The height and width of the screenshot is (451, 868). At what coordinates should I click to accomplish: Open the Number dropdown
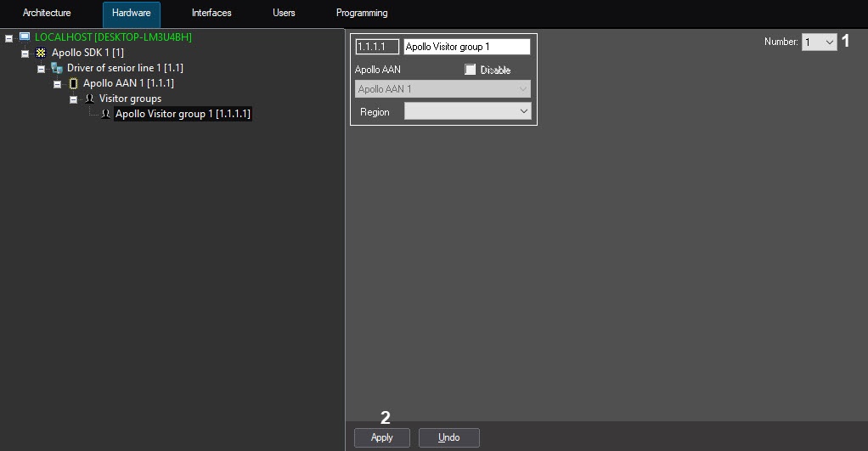click(x=820, y=42)
